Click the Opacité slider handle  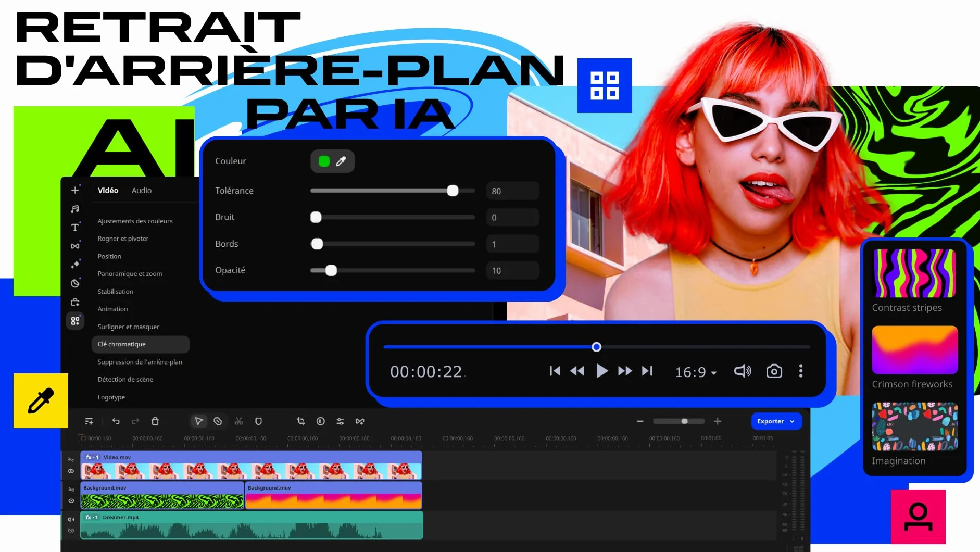click(x=331, y=270)
